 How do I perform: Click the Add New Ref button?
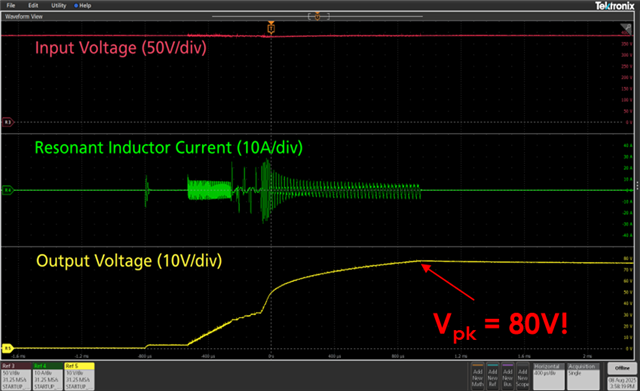click(493, 376)
